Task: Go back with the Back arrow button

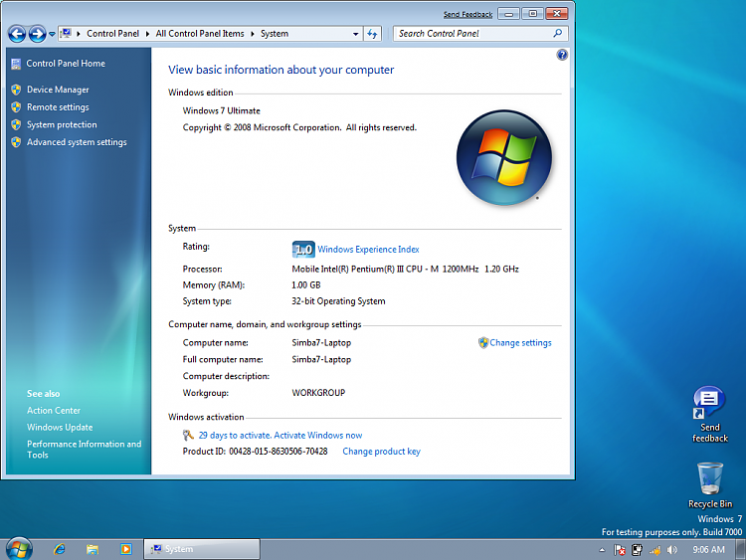Action: pos(17,34)
